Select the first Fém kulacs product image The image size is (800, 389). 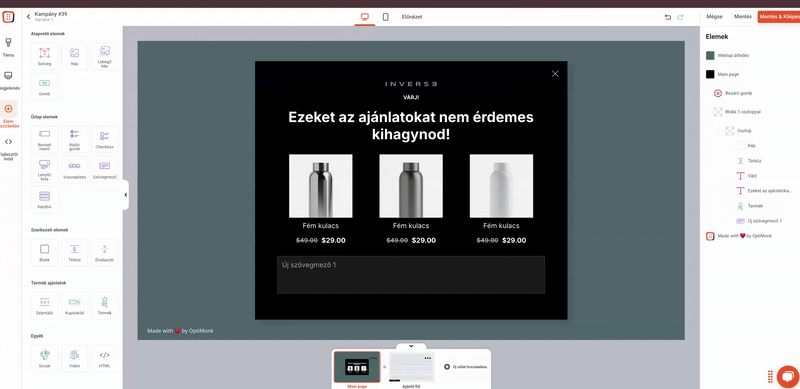point(320,186)
